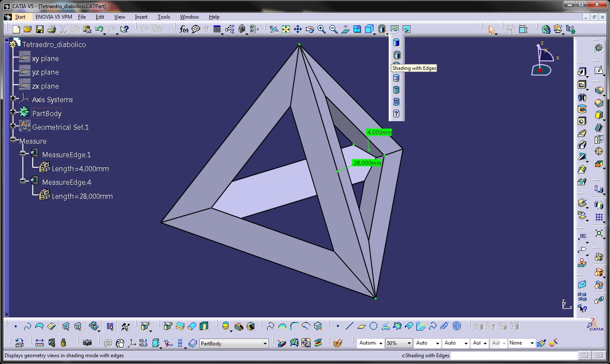610x364 pixels.
Task: Click the Zoom Out magnifier
Action: point(334,29)
